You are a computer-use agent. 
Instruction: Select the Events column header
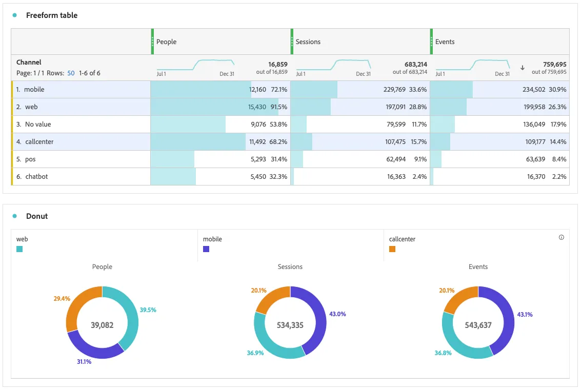pyautogui.click(x=445, y=42)
